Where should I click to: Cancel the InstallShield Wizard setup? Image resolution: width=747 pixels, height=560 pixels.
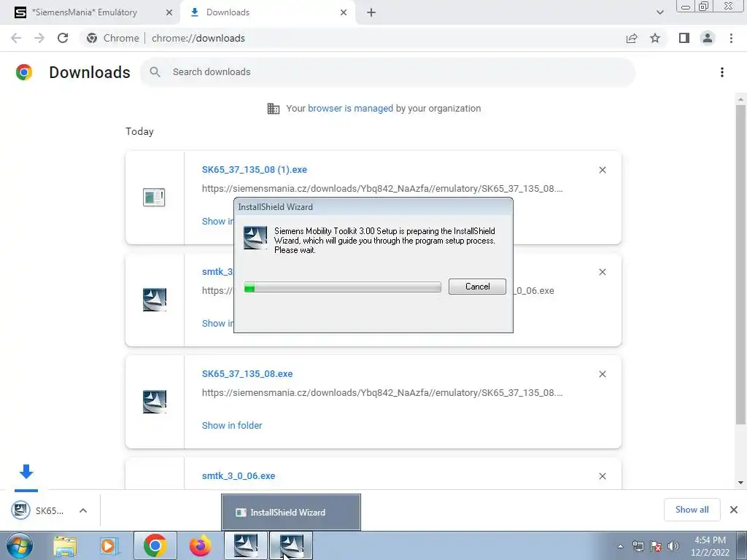pos(477,286)
